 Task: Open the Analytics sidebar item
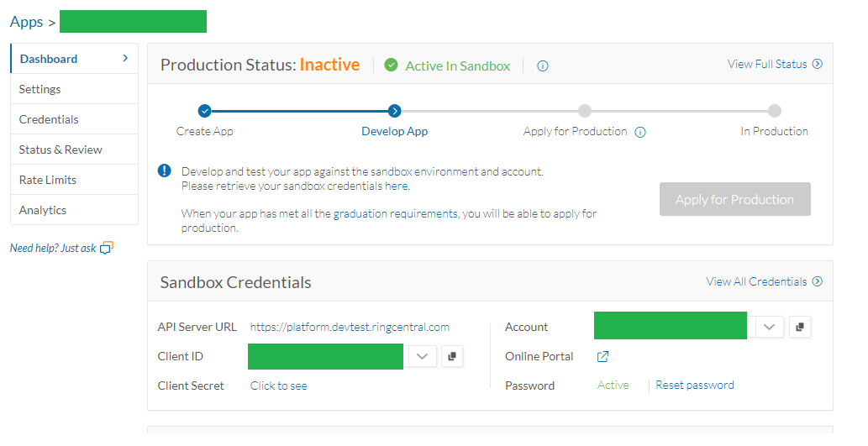tap(43, 210)
